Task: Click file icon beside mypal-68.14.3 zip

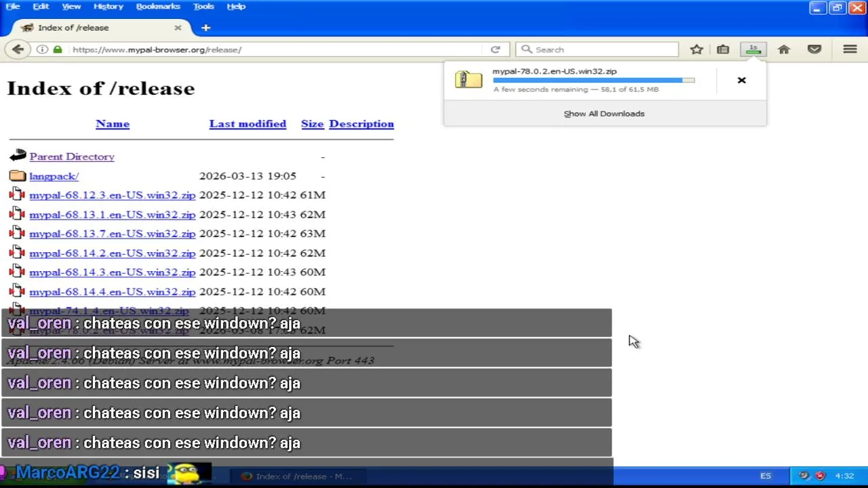Action: 18,272
